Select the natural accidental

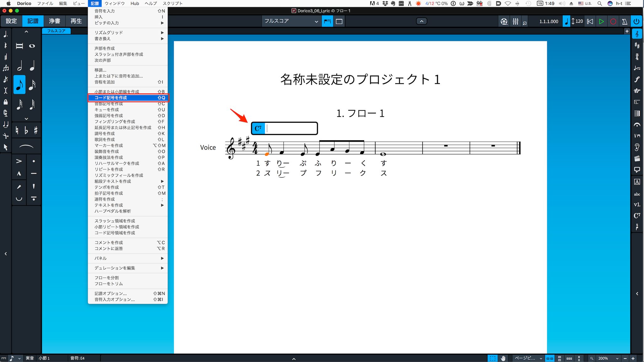[x=17, y=130]
